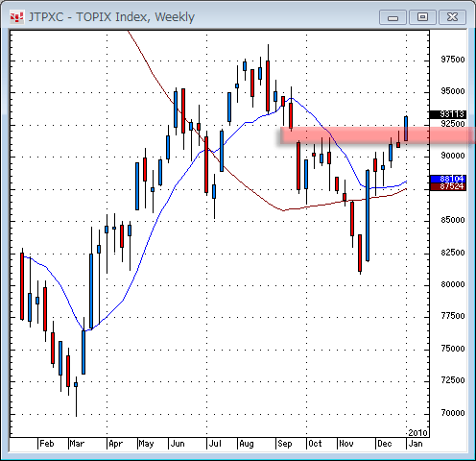Select the blue 88104 moving average label
The height and width of the screenshot is (461, 476).
pos(448,179)
